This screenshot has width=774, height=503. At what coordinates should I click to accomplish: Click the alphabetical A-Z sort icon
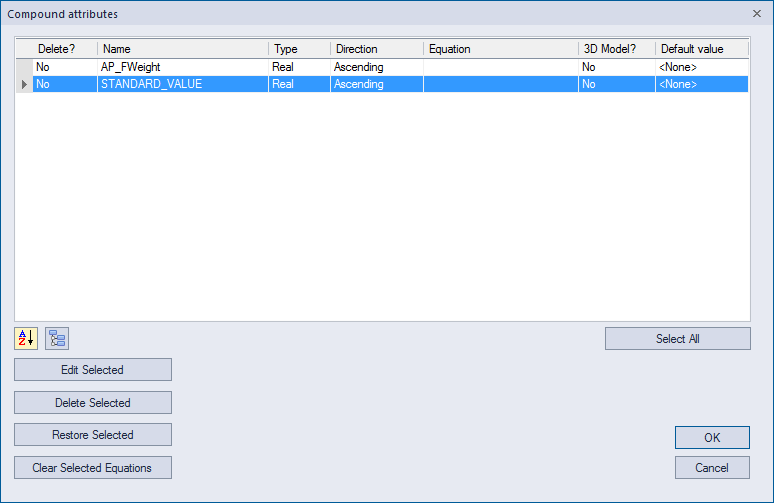point(26,339)
